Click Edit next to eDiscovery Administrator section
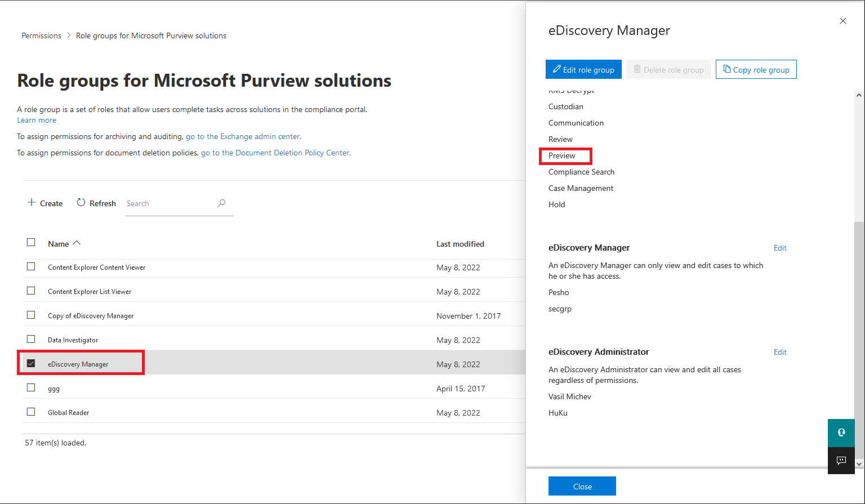The height and width of the screenshot is (504, 865). [780, 352]
